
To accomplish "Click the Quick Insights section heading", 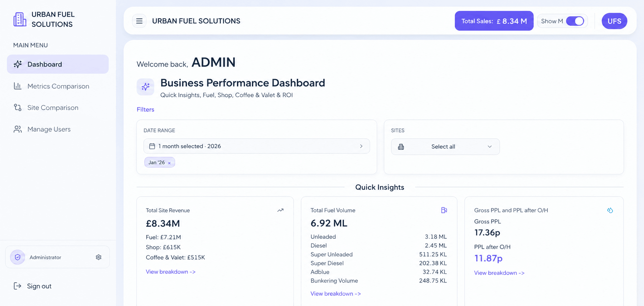I will point(380,187).
